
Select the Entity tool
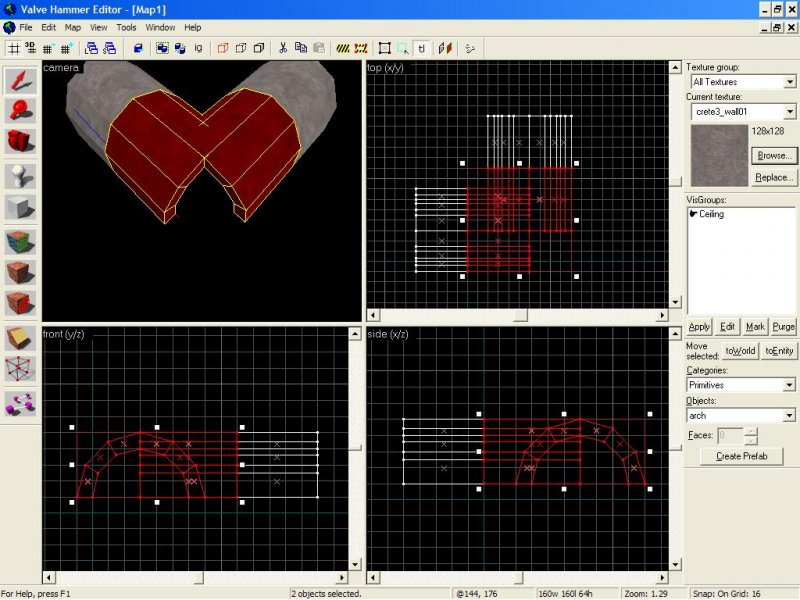click(x=21, y=176)
